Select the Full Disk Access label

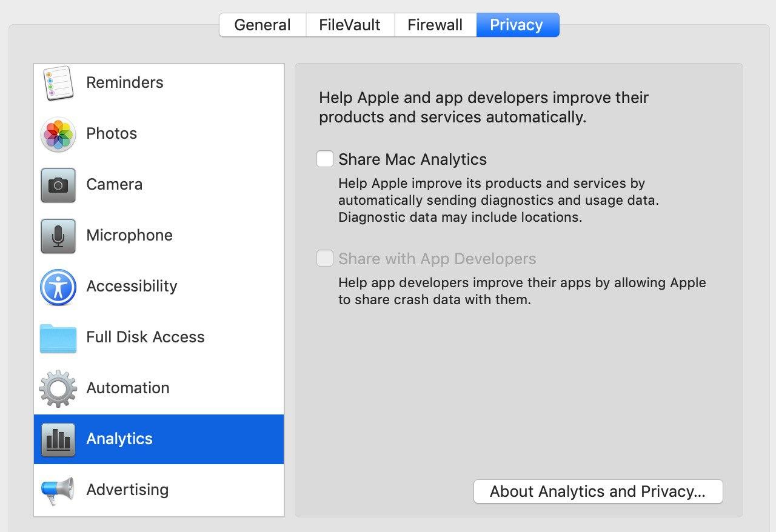145,337
